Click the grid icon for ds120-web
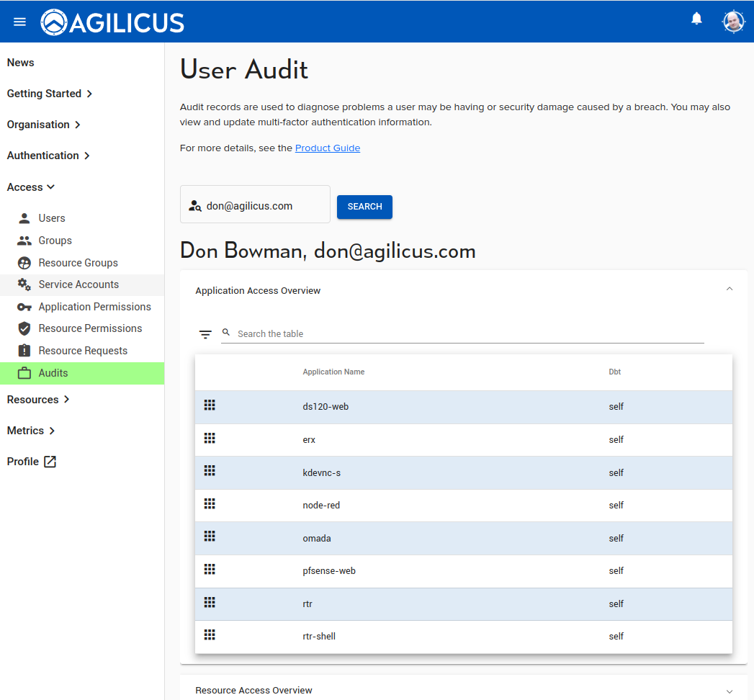The image size is (754, 700). (x=210, y=405)
